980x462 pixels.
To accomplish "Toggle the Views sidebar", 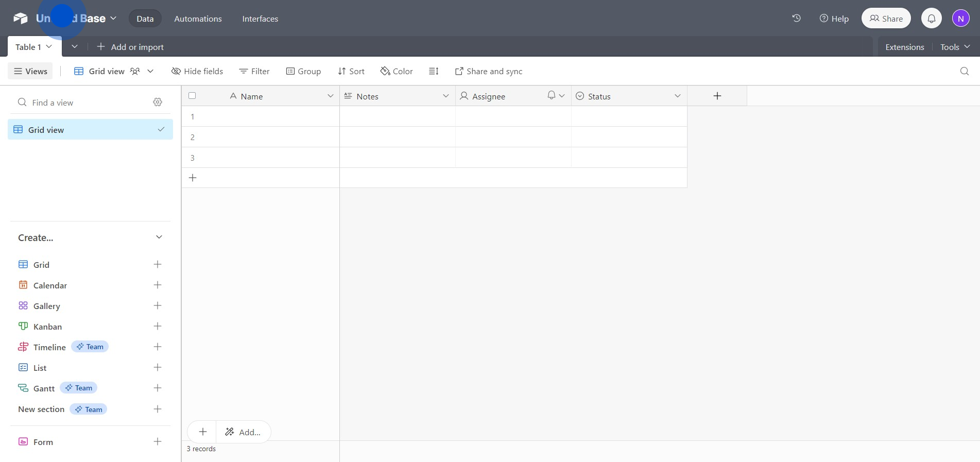I will click(31, 71).
